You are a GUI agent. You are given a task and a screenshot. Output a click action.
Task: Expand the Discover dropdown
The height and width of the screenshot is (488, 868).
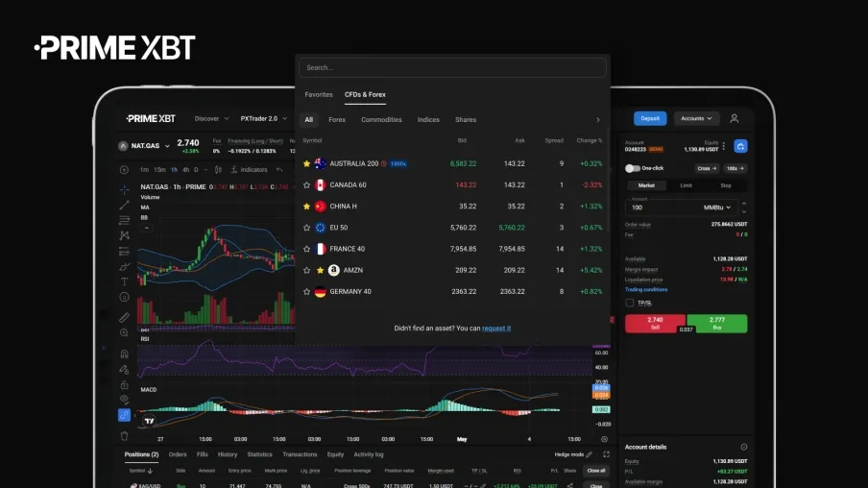click(x=211, y=118)
